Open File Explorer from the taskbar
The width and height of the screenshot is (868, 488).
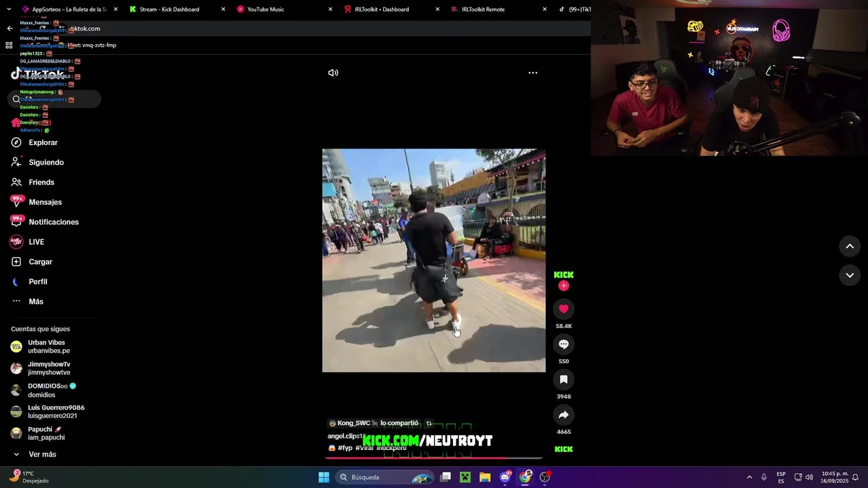click(x=485, y=477)
